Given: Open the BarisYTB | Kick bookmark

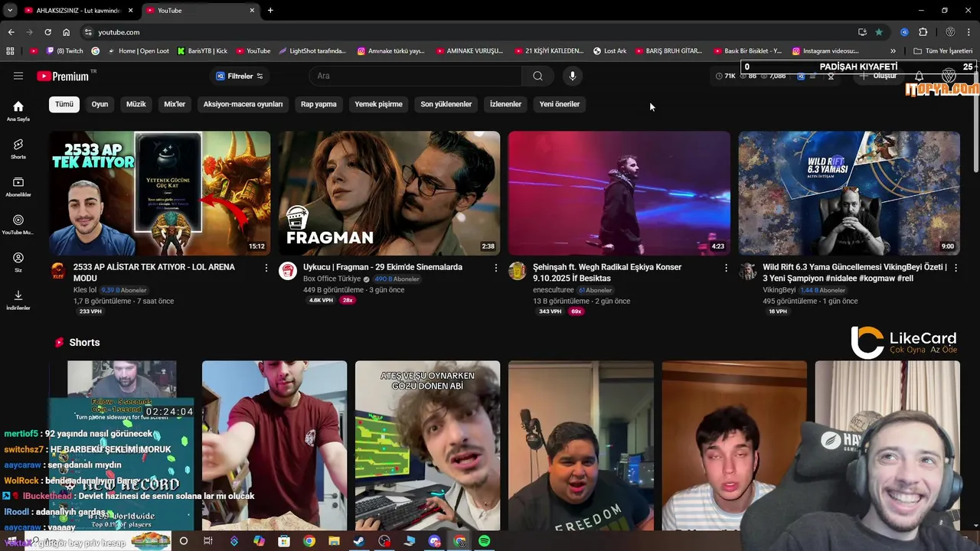Looking at the screenshot, I should click(202, 51).
